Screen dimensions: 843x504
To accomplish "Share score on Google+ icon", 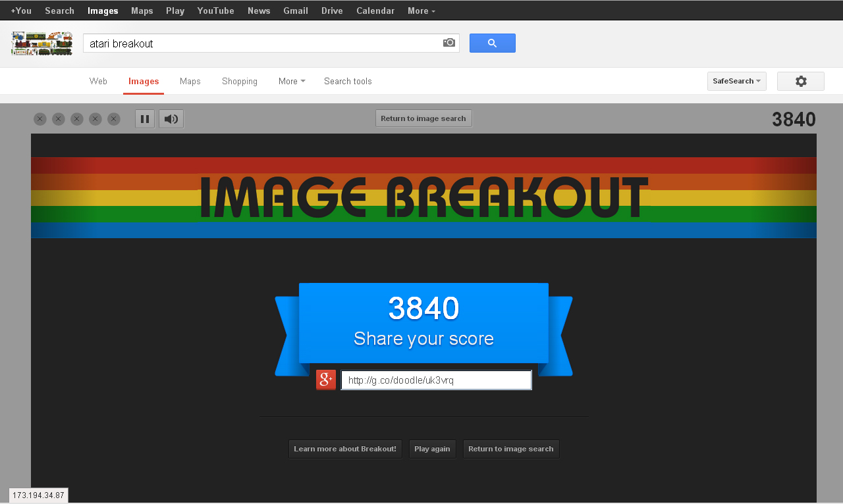I will point(326,380).
